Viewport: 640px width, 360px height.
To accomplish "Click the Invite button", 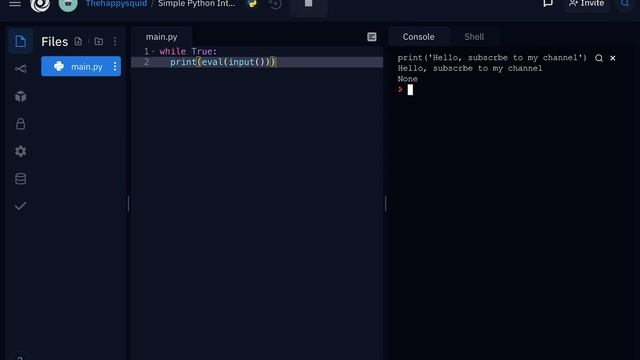I will pyautogui.click(x=587, y=4).
